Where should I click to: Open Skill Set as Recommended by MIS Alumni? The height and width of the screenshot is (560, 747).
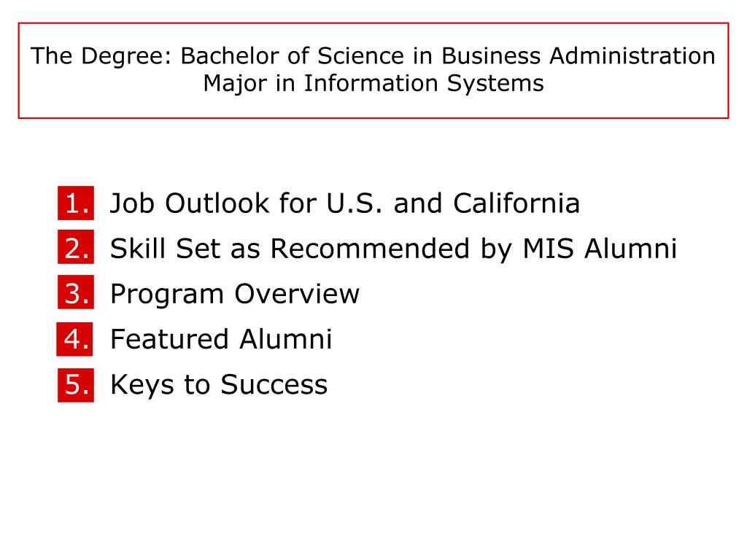[x=393, y=249]
